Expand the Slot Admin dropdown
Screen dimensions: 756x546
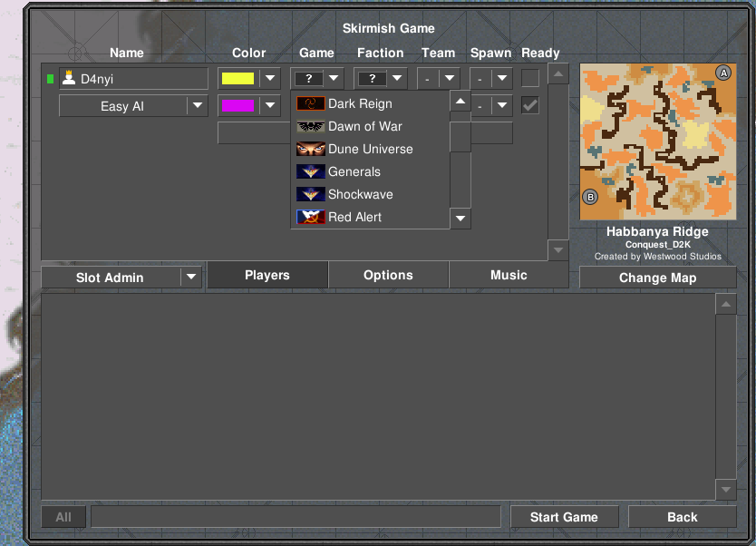[x=121, y=278]
